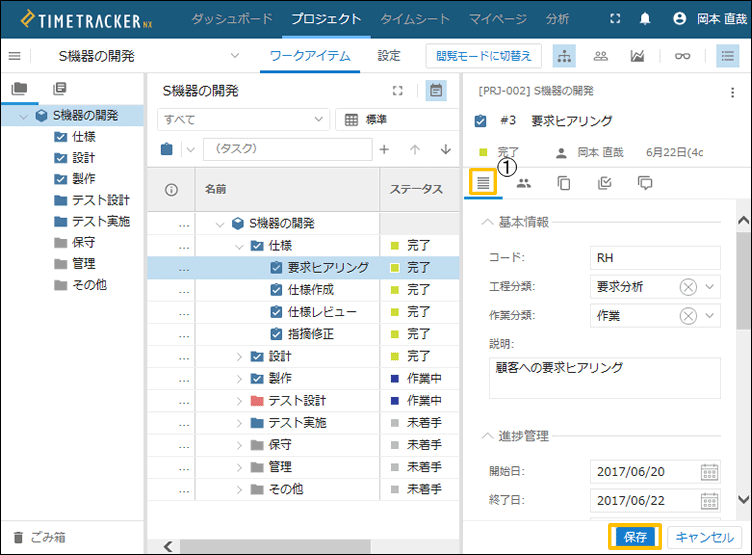Click the コード input field RH
This screenshot has width=752, height=555.
(655, 258)
